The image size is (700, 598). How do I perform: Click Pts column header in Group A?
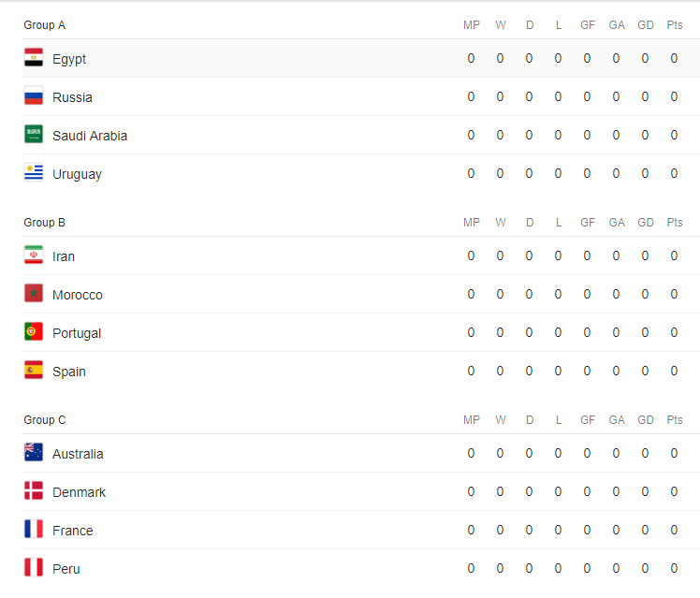point(675,25)
